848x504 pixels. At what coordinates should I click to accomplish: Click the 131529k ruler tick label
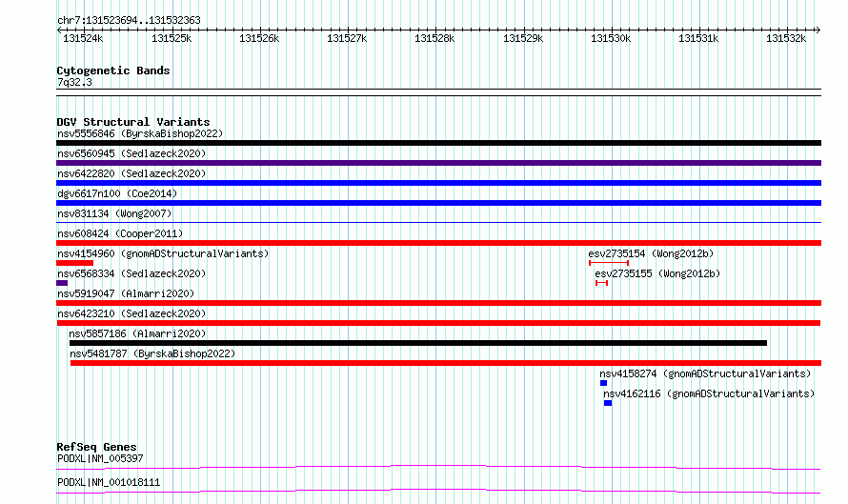point(523,38)
